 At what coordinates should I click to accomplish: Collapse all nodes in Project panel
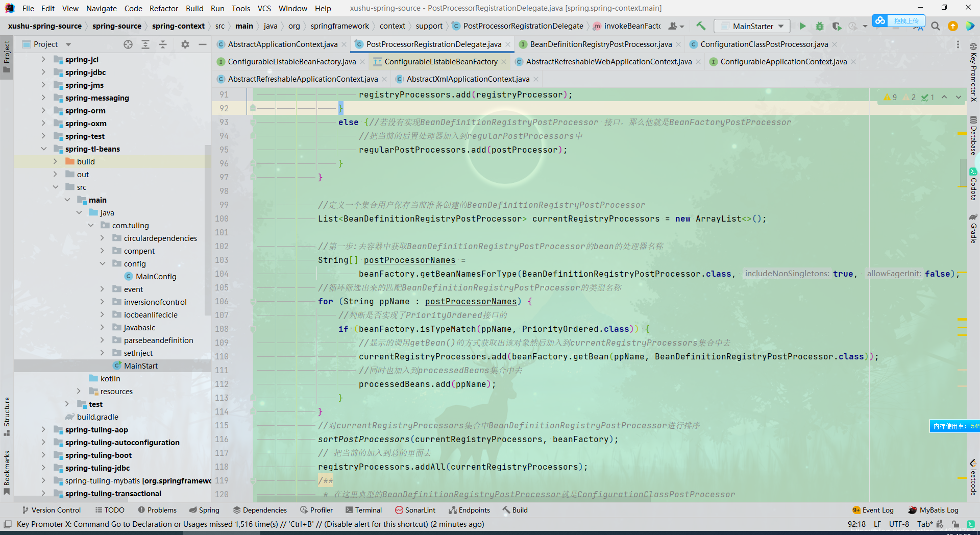pos(163,44)
